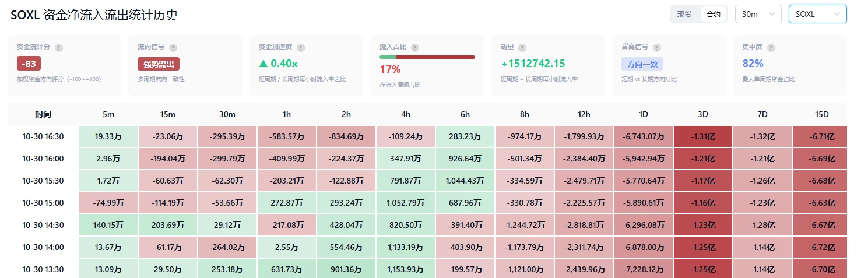The height and width of the screenshot is (278, 868).
Task: Select the 10-30 16:30 time row
Action: (x=427, y=136)
